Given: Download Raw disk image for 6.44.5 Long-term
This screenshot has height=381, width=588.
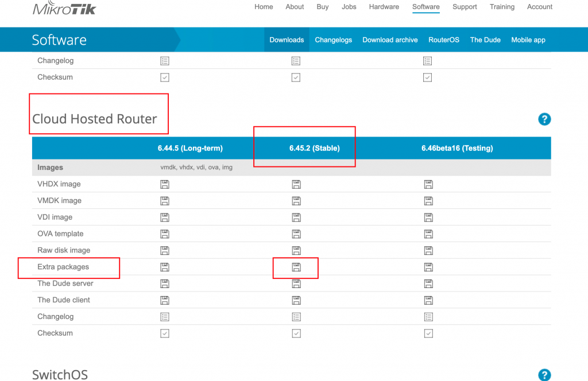Looking at the screenshot, I should tap(165, 250).
